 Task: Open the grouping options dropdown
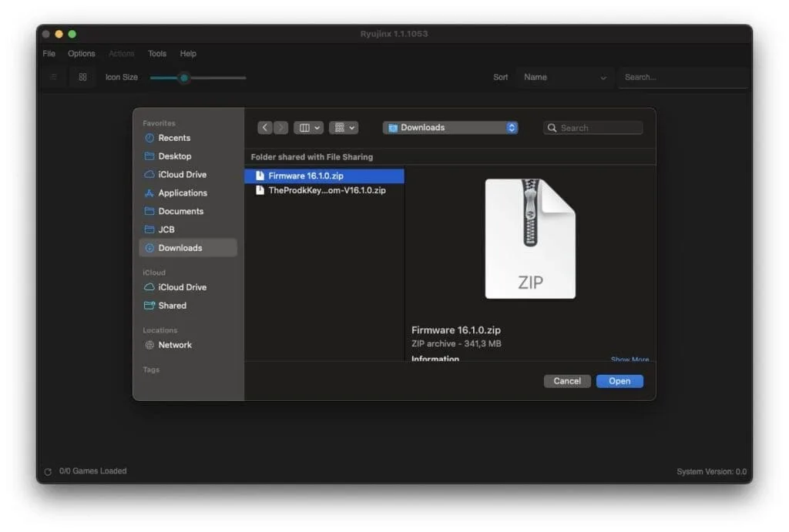coord(344,127)
